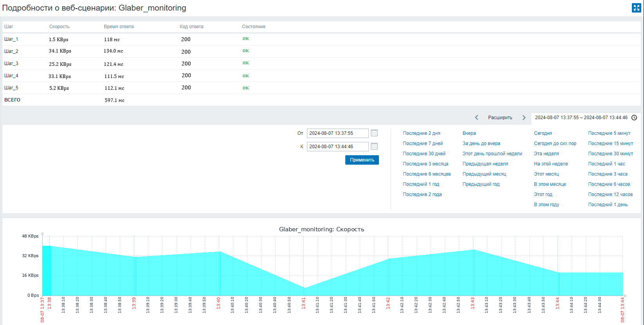Toggle fullscreen kiosk mode icon
This screenshot has width=644, height=325.
tap(636, 8)
